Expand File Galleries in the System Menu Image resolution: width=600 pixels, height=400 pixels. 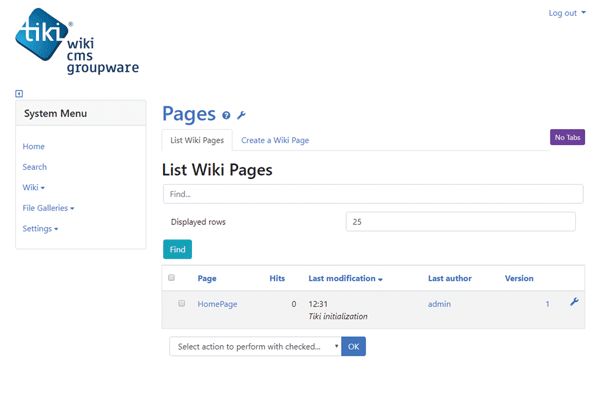[x=48, y=208]
